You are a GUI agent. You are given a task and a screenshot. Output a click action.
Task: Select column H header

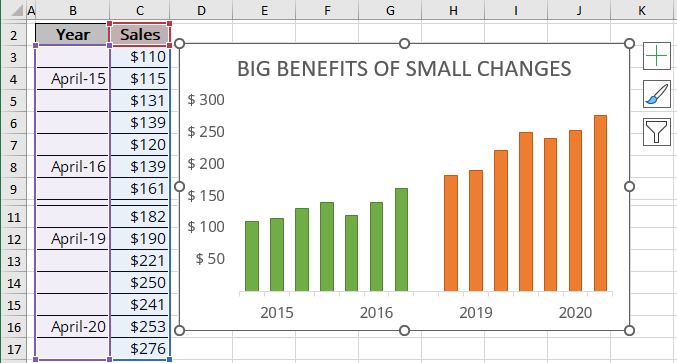[x=453, y=10]
